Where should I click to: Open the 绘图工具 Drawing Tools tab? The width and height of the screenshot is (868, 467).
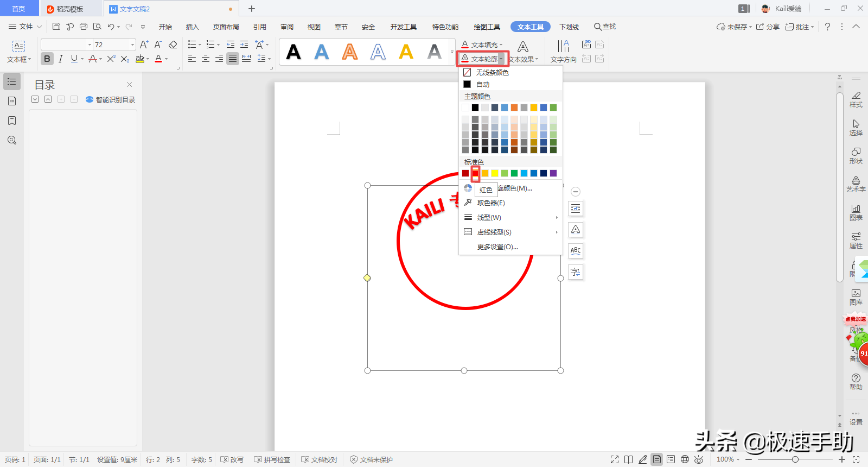point(487,27)
